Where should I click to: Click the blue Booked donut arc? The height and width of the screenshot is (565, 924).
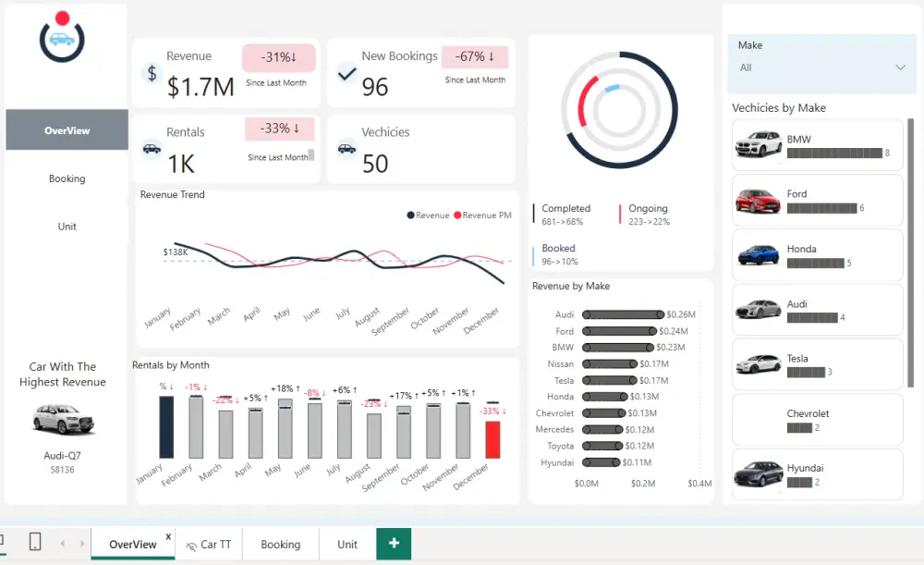pyautogui.click(x=613, y=89)
